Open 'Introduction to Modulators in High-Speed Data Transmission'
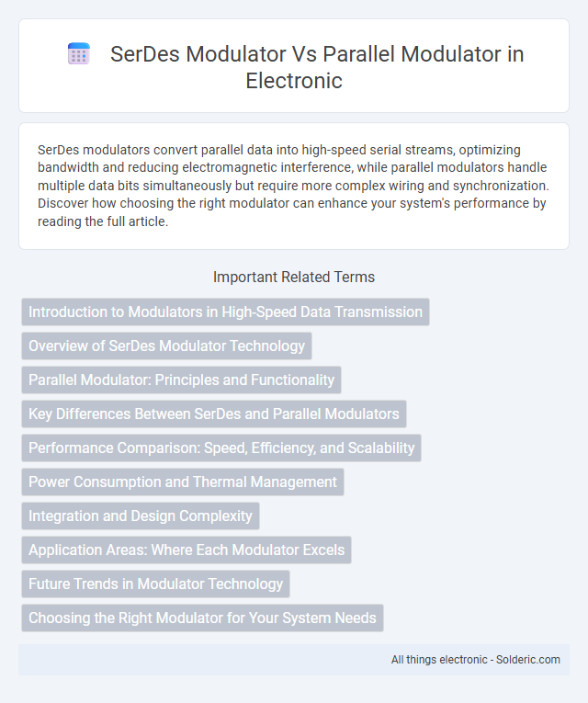Viewport: 588px width, 703px height. coord(225,312)
